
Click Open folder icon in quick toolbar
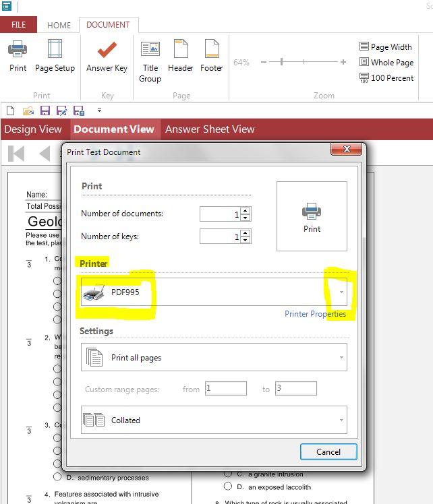pos(28,111)
